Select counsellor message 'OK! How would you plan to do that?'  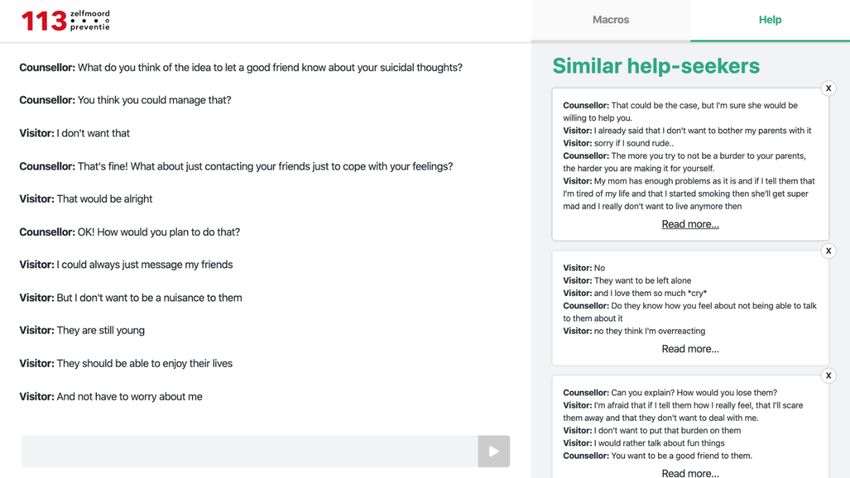[x=130, y=232]
